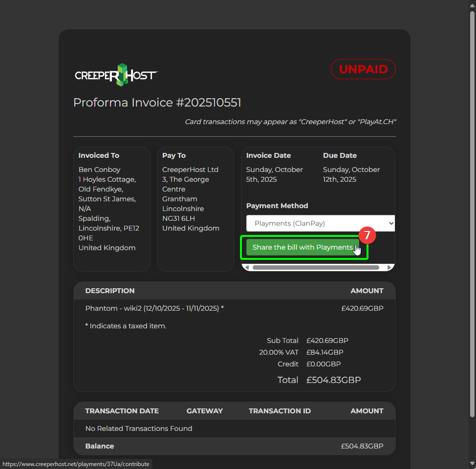Click the Proforma Invoice #202510551 heading
The height and width of the screenshot is (469, 476).
coord(157,103)
